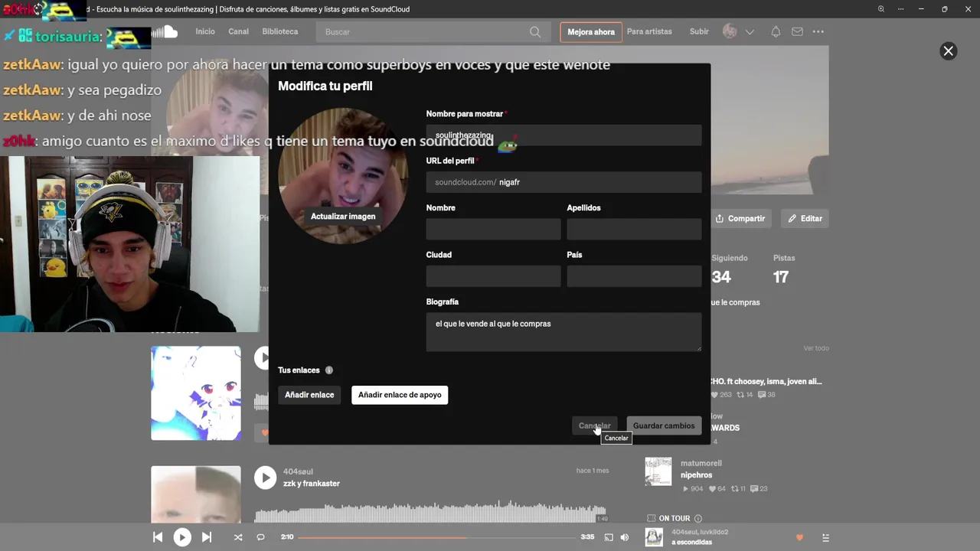Open 404søul, luvkildo2 artist text in player
The image size is (980, 551).
point(700,532)
